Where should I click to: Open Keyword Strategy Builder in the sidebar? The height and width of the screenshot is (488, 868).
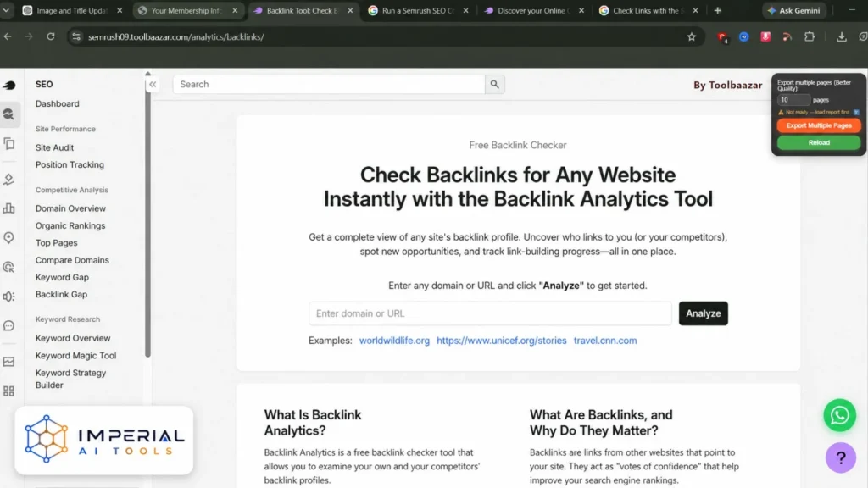coord(71,379)
